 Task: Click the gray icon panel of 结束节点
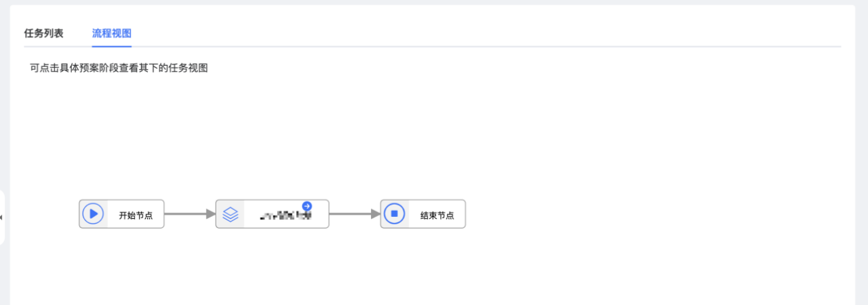tap(395, 214)
